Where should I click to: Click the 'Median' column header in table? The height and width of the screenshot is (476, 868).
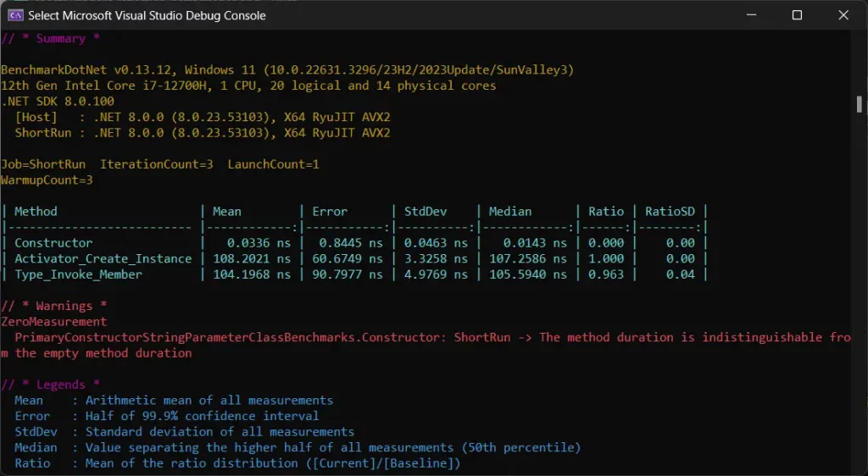(x=510, y=212)
